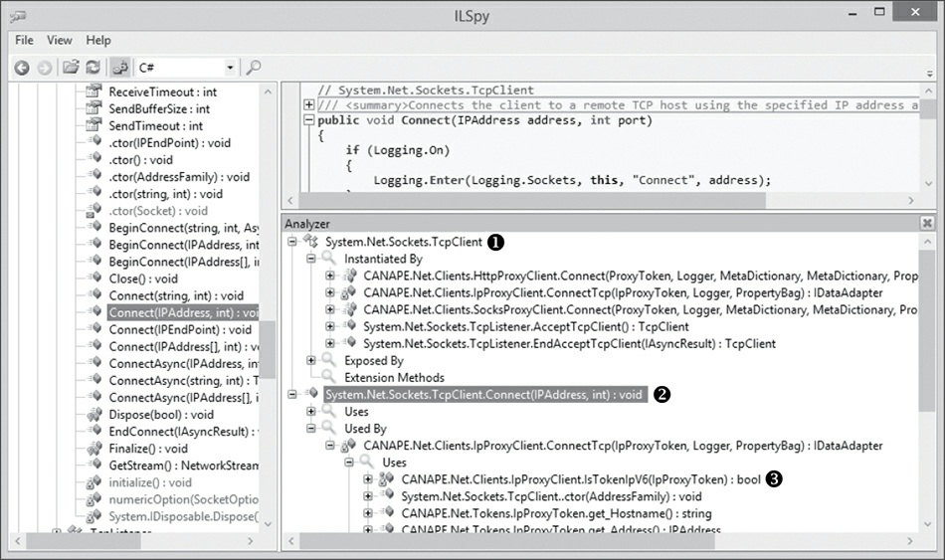Open the Help menu
The image size is (945, 560).
tap(98, 41)
